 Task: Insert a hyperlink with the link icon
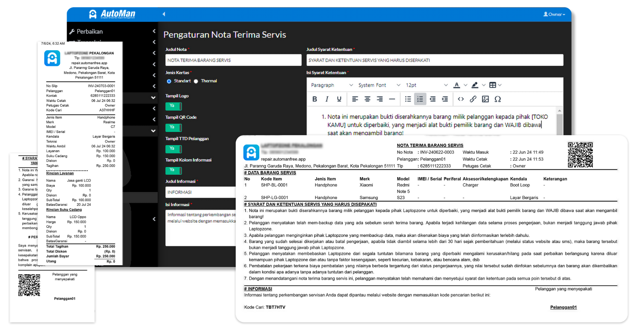point(473,99)
